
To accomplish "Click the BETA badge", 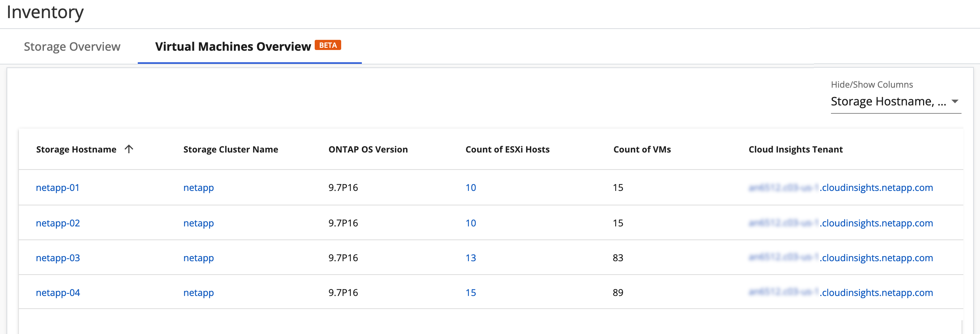I will tap(327, 45).
